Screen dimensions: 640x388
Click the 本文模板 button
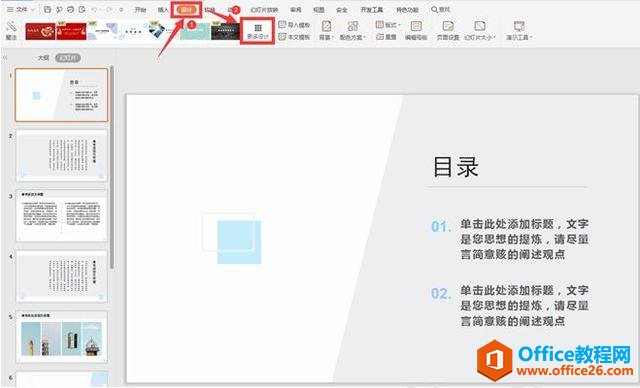click(294, 37)
